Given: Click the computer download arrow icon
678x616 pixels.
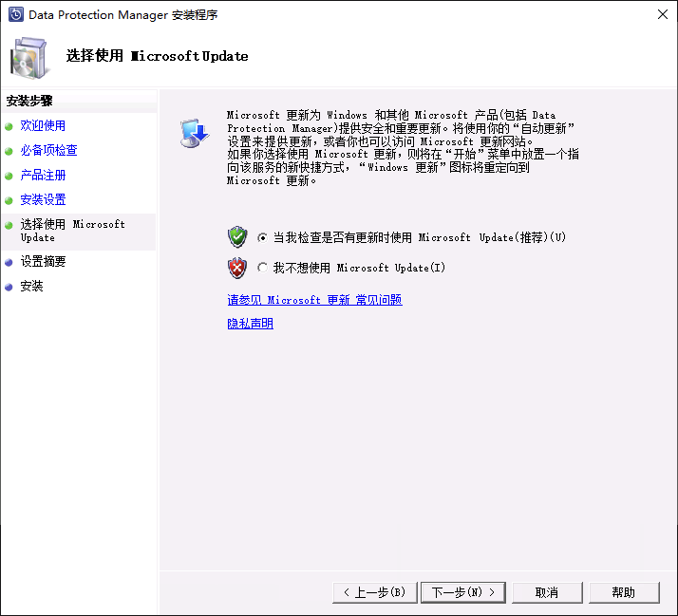Looking at the screenshot, I should click(195, 133).
